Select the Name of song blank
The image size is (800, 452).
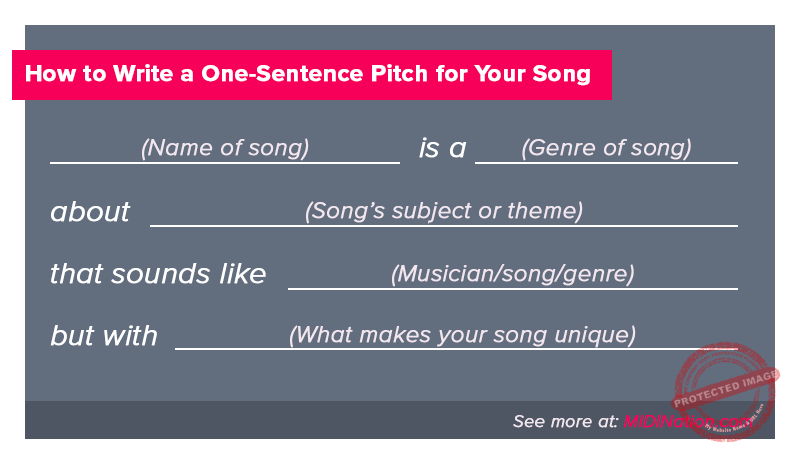click(x=225, y=149)
